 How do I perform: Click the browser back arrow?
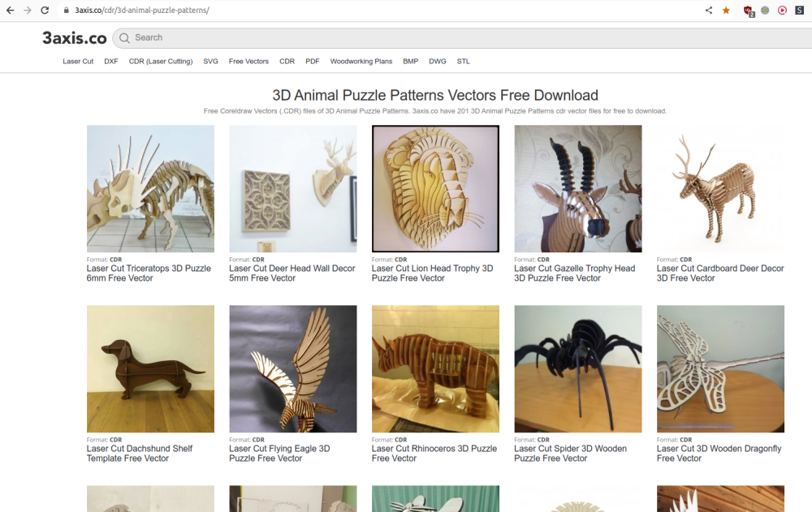[x=10, y=11]
